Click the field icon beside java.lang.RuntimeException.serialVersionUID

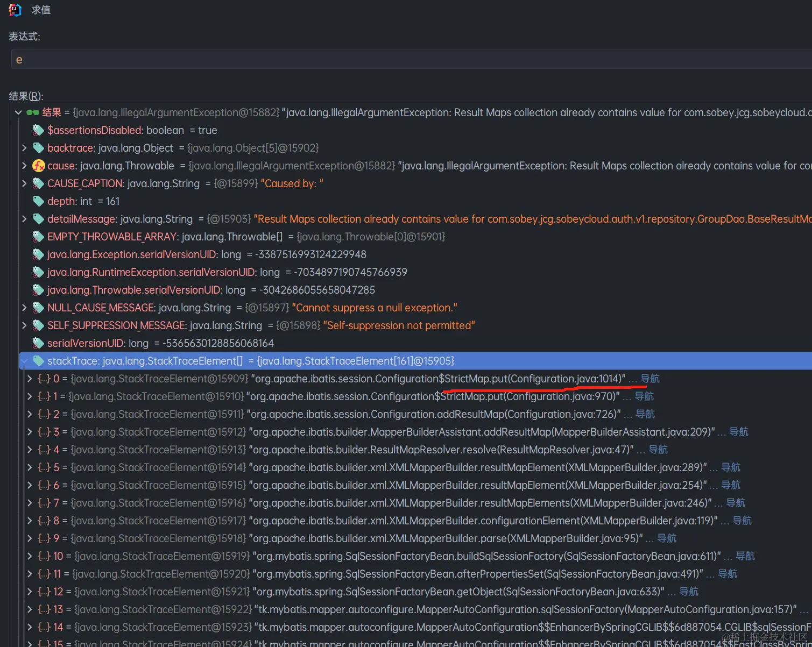38,272
